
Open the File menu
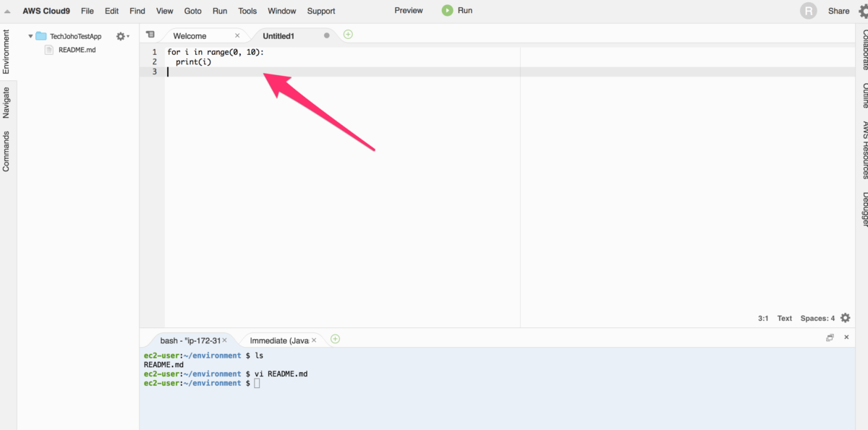[x=88, y=11]
